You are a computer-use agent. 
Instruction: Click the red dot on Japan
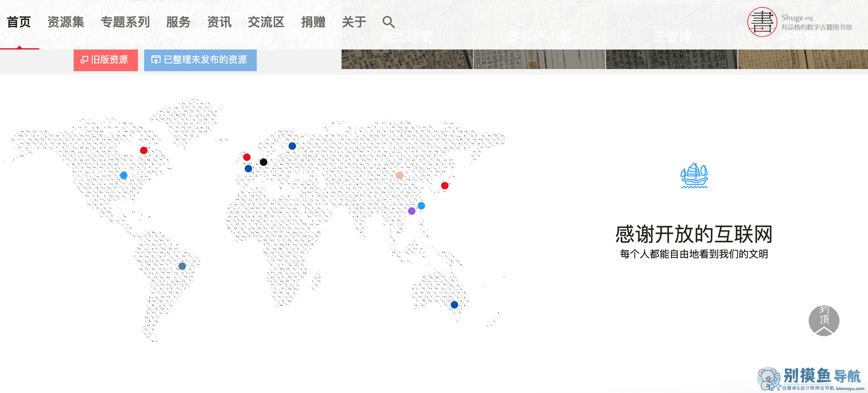[445, 186]
